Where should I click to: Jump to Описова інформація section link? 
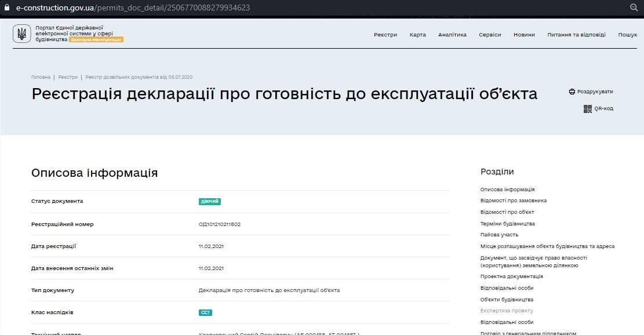click(507, 190)
